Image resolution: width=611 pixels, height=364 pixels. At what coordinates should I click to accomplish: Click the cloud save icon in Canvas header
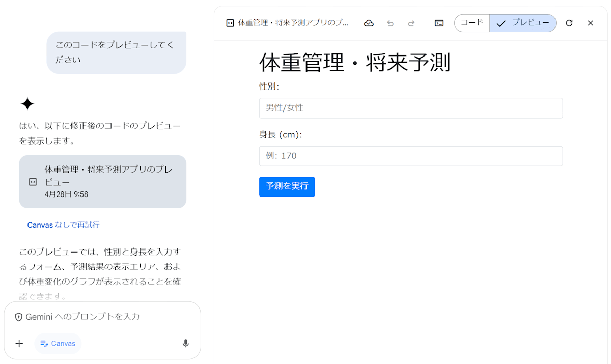(369, 23)
